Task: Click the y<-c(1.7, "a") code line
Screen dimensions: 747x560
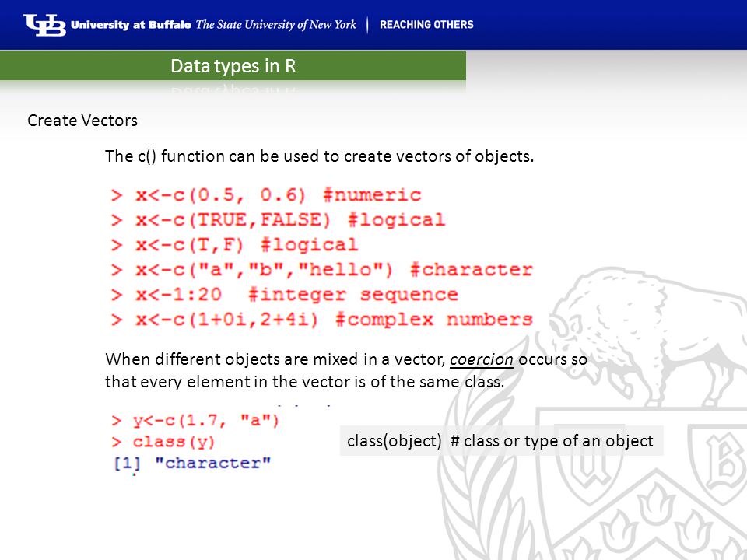Action: coord(195,421)
